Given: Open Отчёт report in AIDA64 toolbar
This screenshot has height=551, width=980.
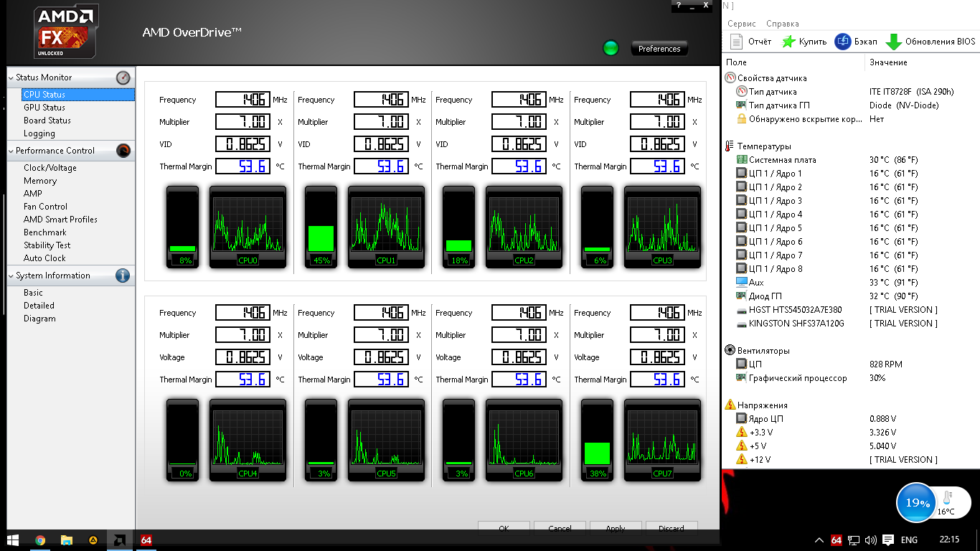Looking at the screenshot, I should pyautogui.click(x=750, y=42).
